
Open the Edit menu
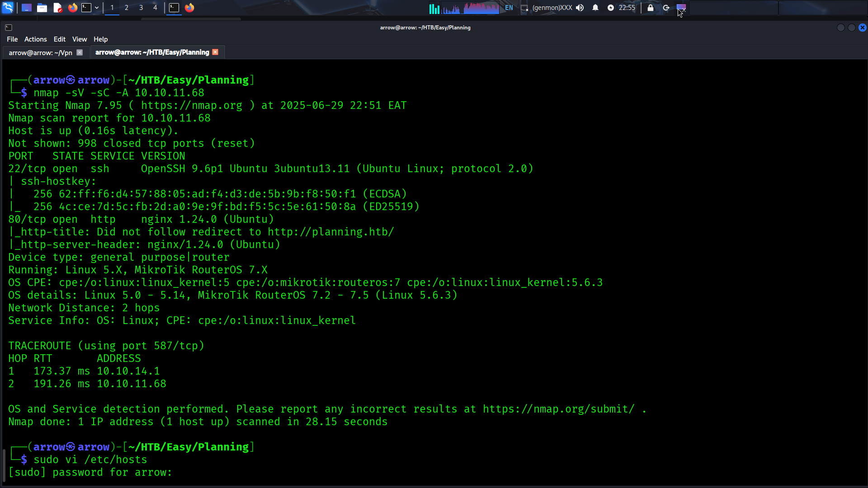pos(59,39)
